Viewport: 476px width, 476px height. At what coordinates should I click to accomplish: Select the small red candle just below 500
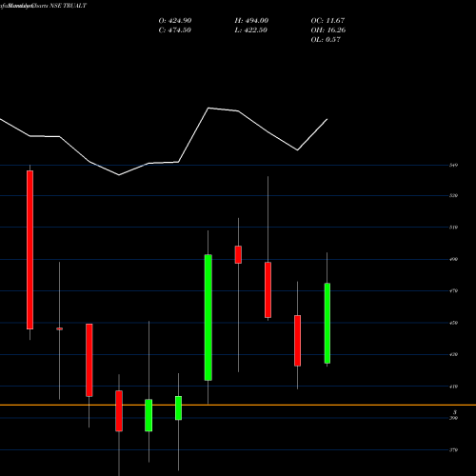(238, 254)
